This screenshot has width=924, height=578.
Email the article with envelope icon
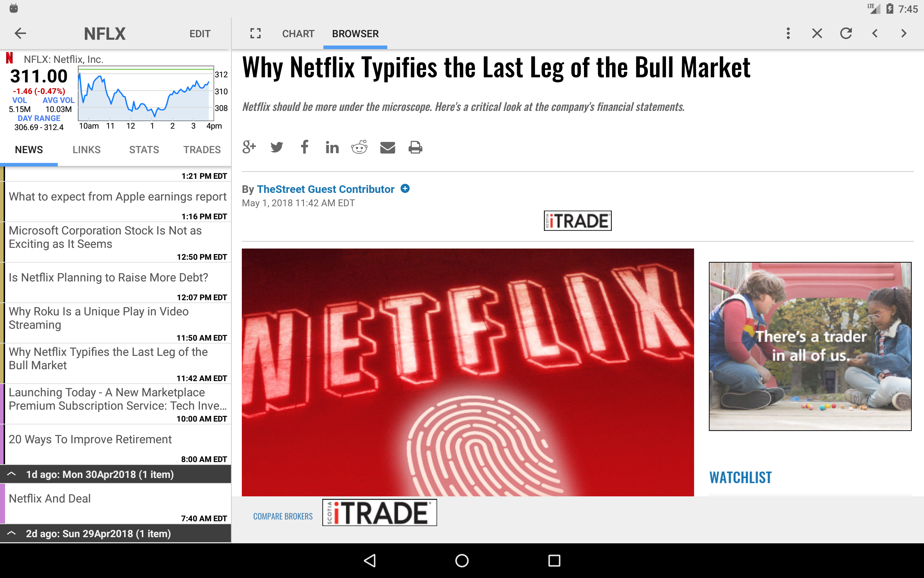pos(388,147)
